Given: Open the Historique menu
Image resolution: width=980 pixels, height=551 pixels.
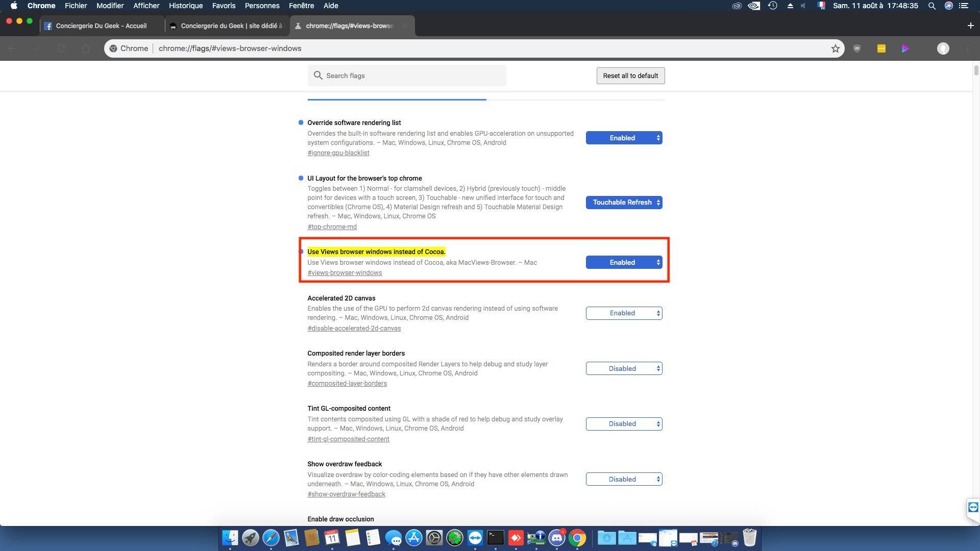Looking at the screenshot, I should (186, 6).
